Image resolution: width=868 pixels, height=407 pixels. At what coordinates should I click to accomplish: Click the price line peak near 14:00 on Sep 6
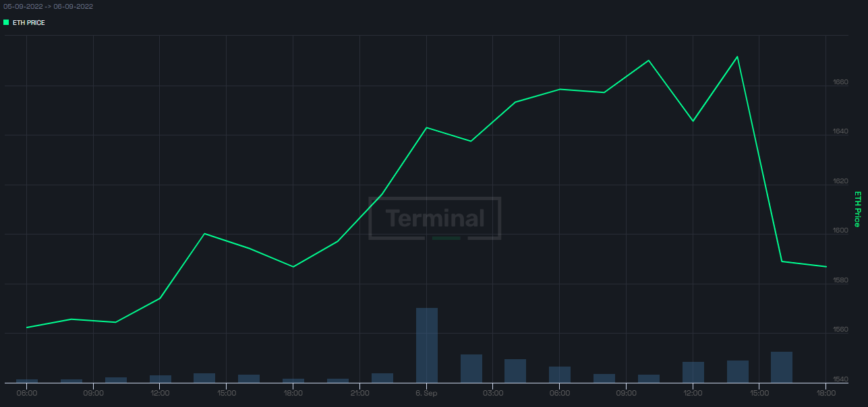[737, 57]
